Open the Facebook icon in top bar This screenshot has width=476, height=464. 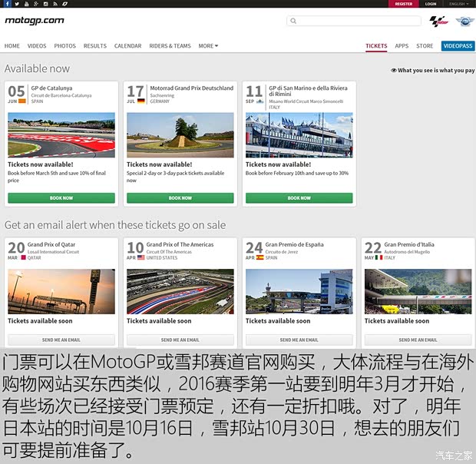click(x=7, y=4)
